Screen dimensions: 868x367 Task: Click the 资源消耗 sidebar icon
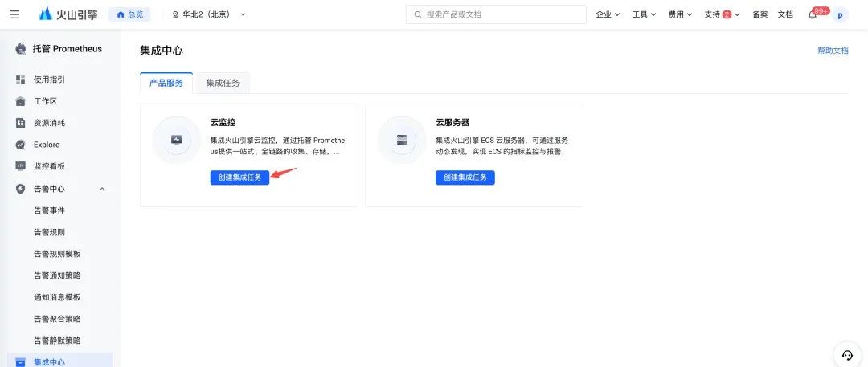20,123
